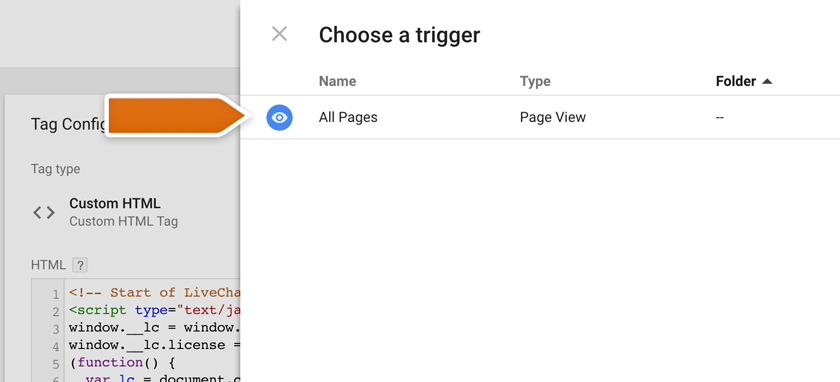This screenshot has height=382, width=840.
Task: Open the HTML field help question mark
Action: point(79,265)
